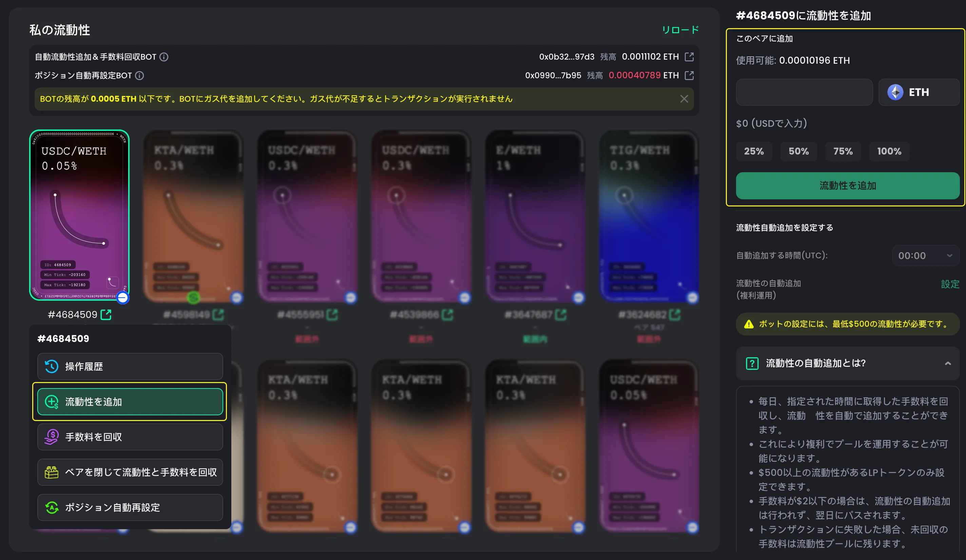Click blue minus badge on #4684509 card
966x560 pixels.
[x=123, y=297]
